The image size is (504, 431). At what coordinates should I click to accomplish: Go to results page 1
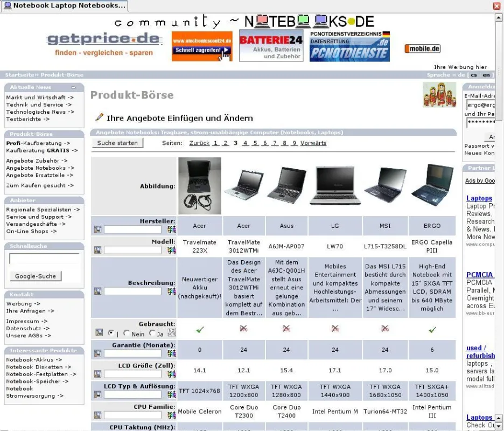point(215,143)
